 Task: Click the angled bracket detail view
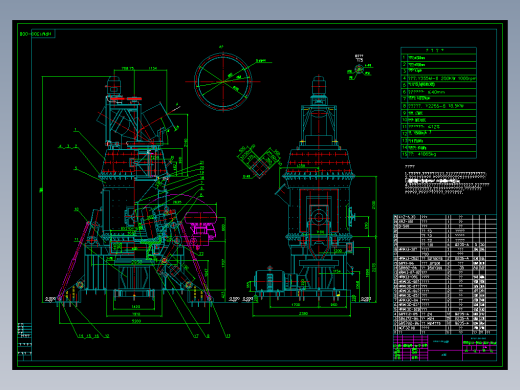point(259,161)
